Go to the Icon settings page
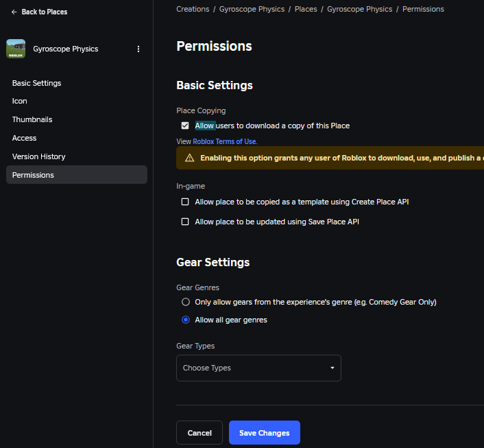The height and width of the screenshot is (448, 484). point(20,101)
